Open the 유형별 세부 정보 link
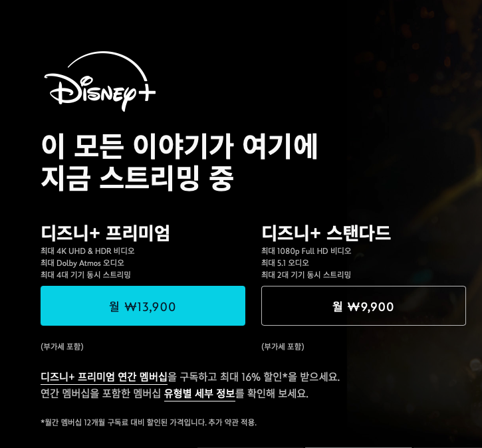Screen dimensions: 482x448 (199, 393)
